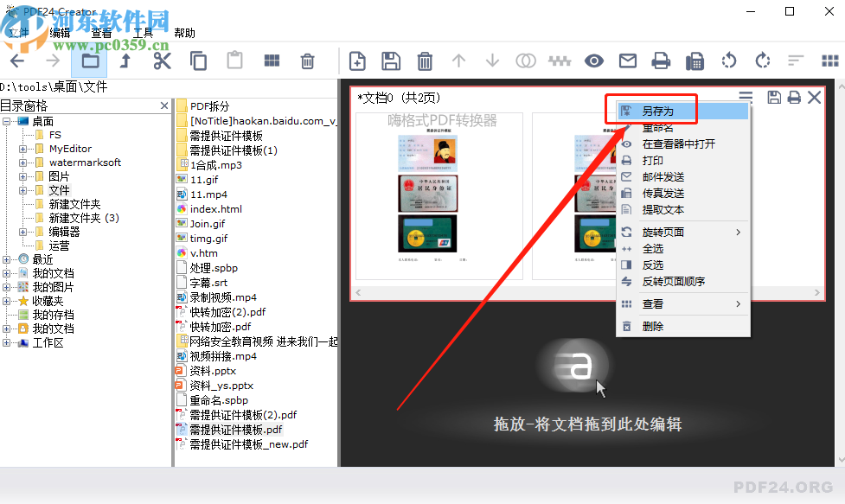Open the 帮助 menu
Viewport: 845px width, 504px height.
pyautogui.click(x=184, y=33)
